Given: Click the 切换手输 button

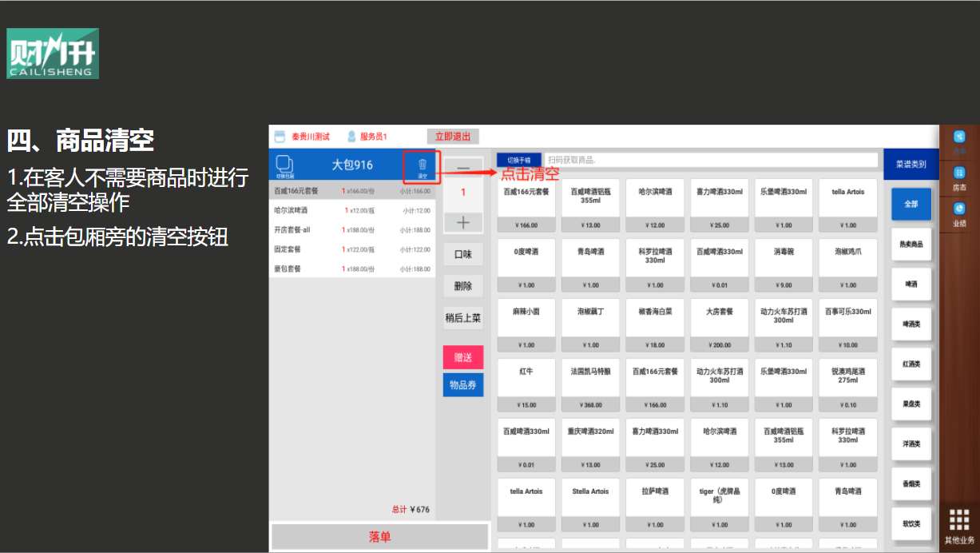Looking at the screenshot, I should (519, 160).
